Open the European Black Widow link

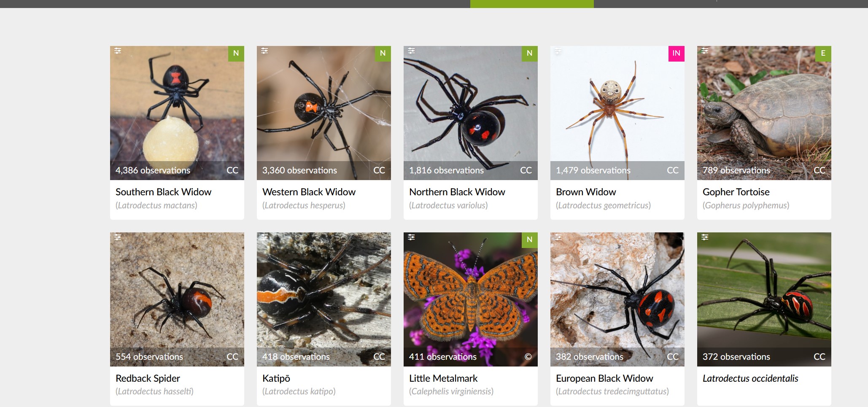604,378
